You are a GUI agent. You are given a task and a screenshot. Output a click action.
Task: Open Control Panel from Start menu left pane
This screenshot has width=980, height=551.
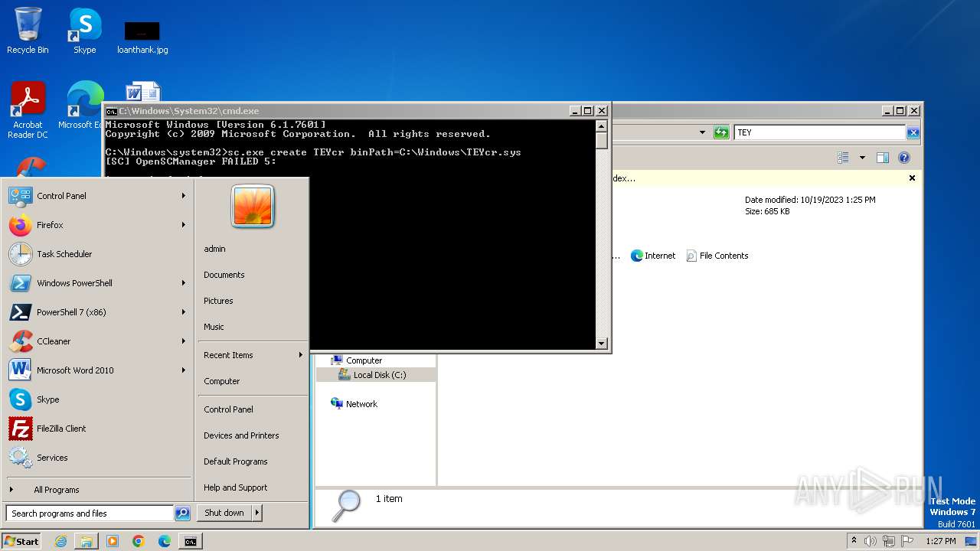(98, 196)
